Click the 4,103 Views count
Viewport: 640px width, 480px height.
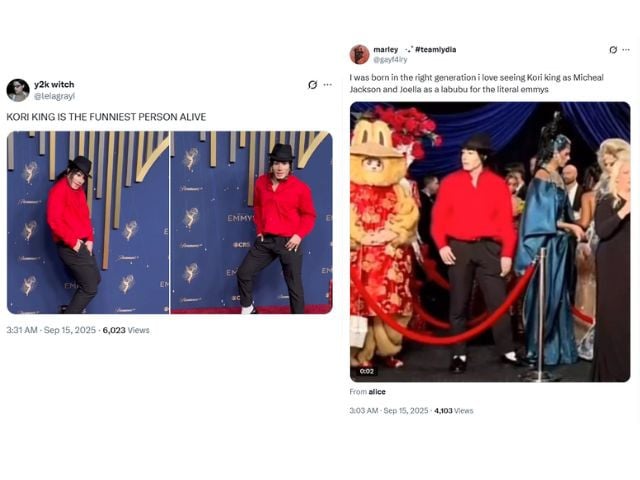[x=454, y=411]
